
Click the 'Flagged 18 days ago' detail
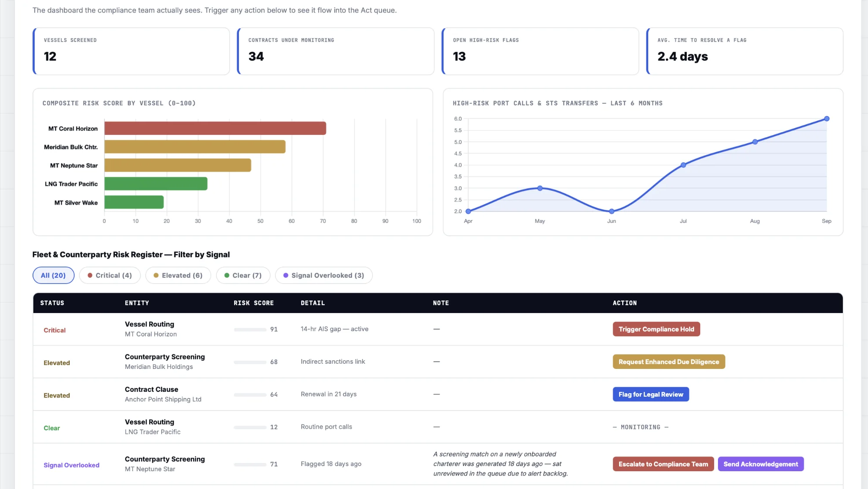(x=331, y=464)
